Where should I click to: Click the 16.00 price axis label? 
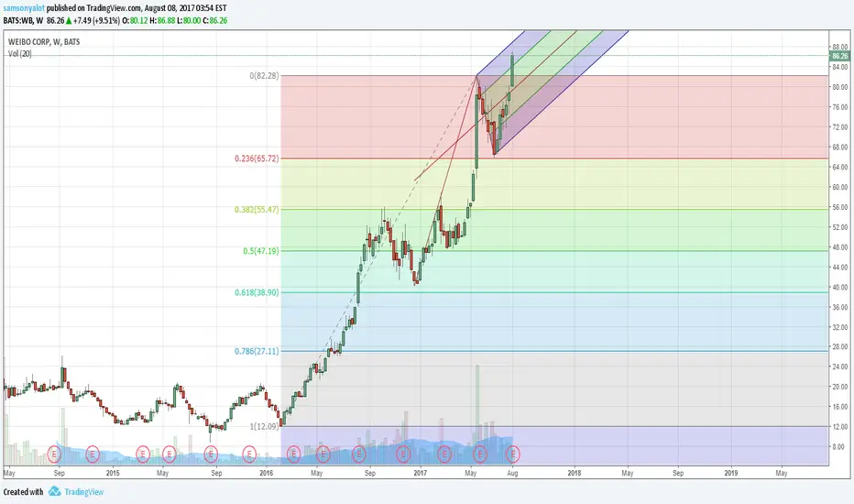(840, 407)
